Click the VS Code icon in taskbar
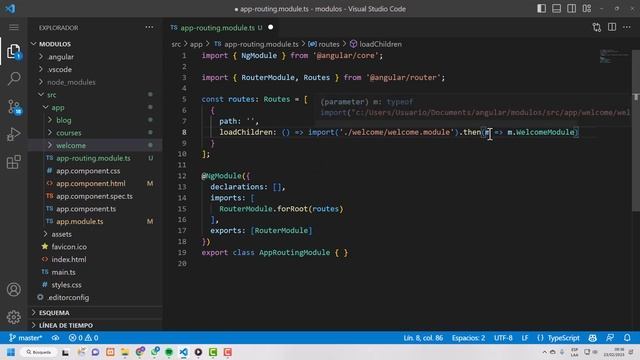The width and height of the screenshot is (640, 360). pyautogui.click(x=184, y=352)
